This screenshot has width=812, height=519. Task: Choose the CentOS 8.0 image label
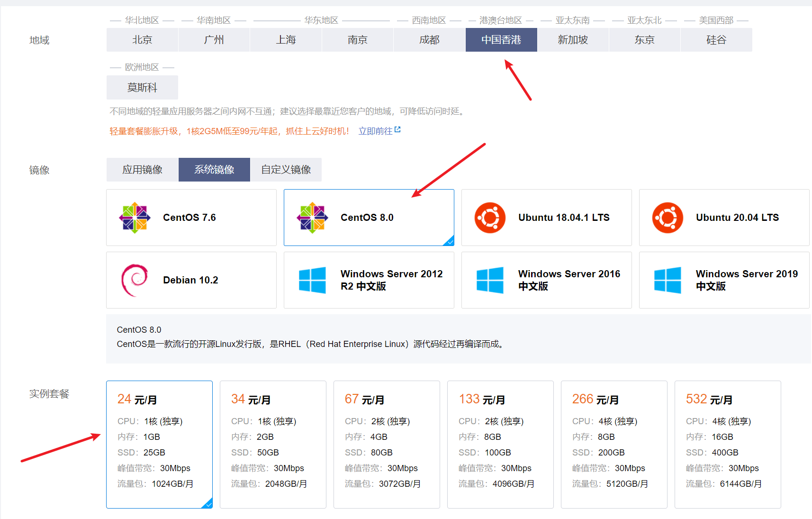[367, 218]
